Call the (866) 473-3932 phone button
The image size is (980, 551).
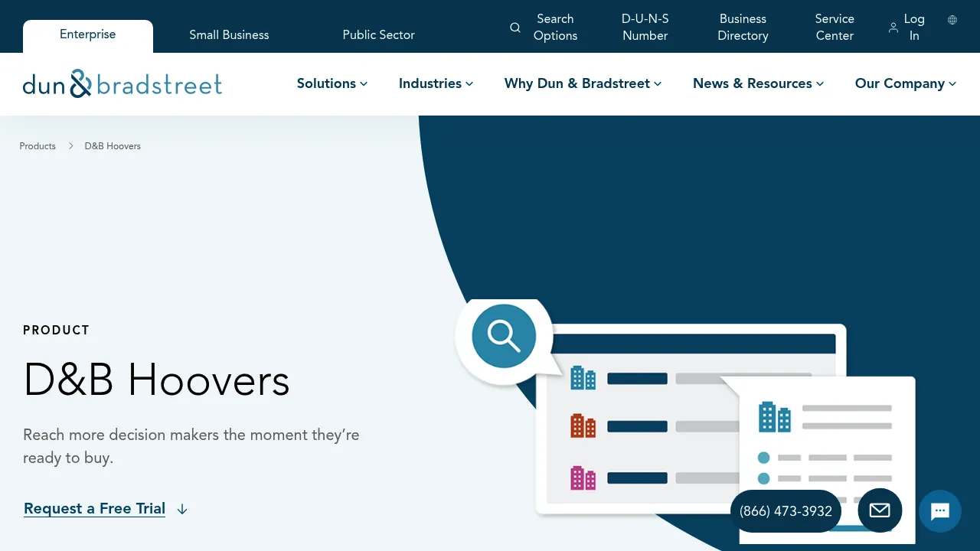(786, 511)
